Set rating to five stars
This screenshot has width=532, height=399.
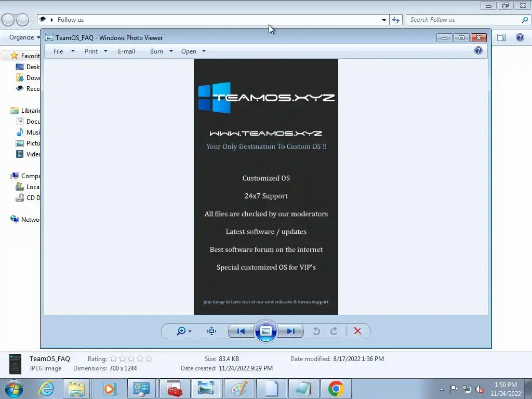tap(149, 358)
